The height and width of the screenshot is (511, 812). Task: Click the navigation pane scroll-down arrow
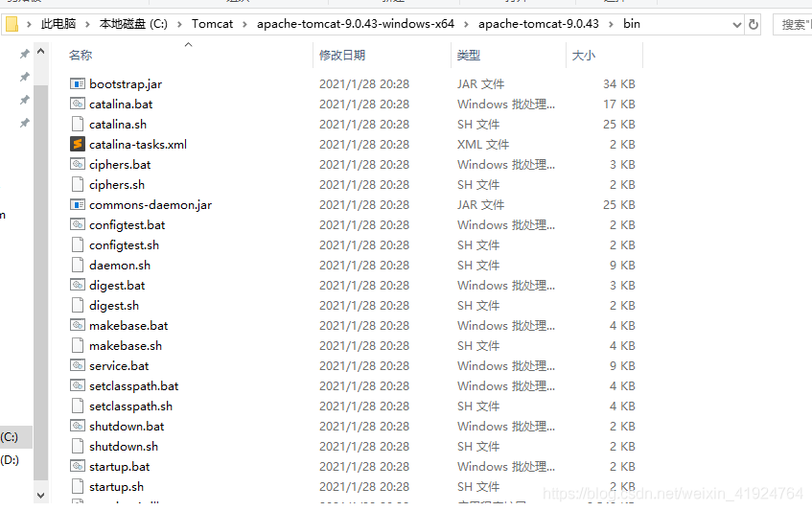41,496
